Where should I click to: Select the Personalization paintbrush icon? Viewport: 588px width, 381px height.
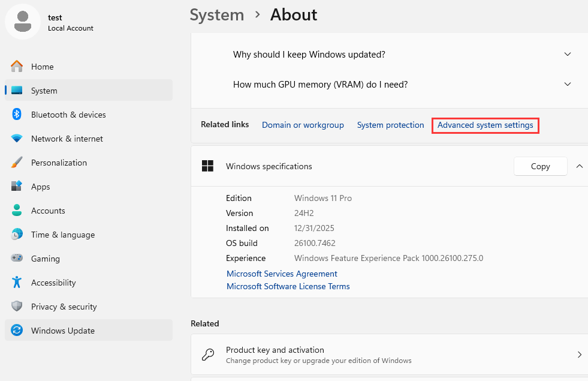coord(17,163)
